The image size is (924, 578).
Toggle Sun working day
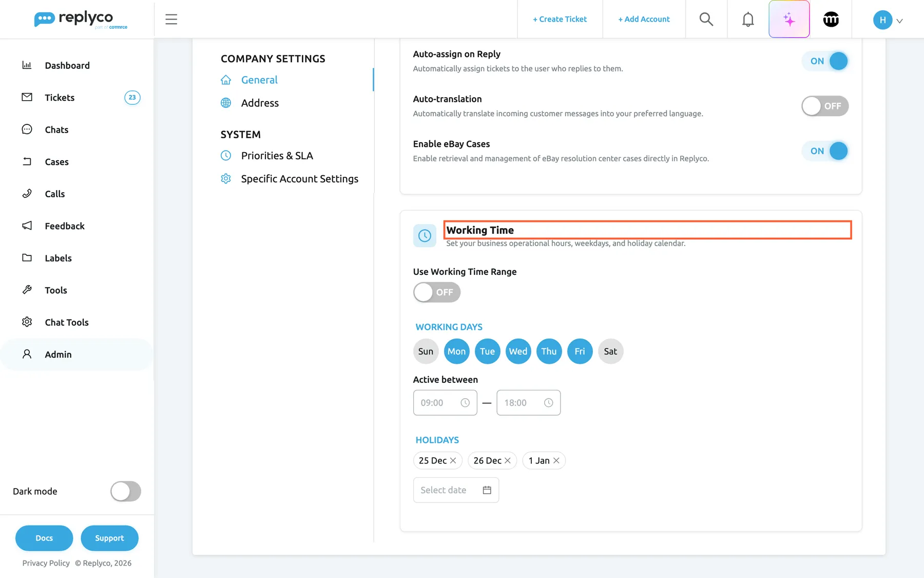click(x=426, y=351)
